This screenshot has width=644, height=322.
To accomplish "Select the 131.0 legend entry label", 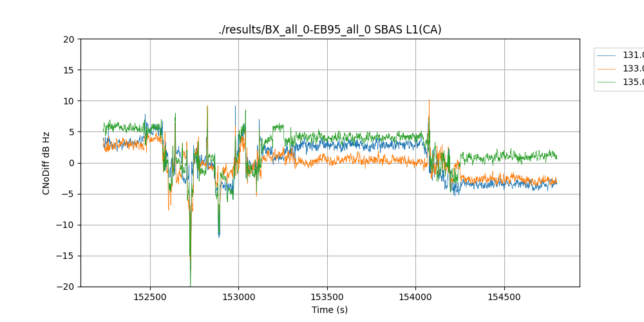I will [x=632, y=55].
